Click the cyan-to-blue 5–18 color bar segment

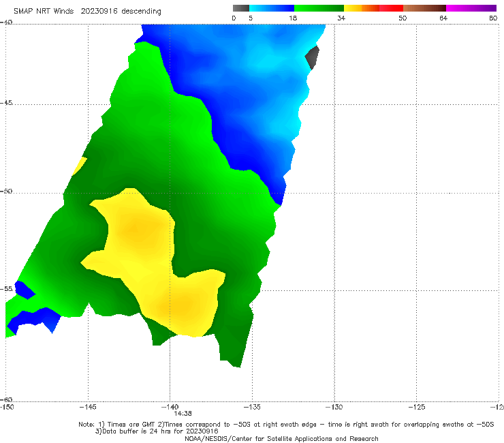tap(272, 8)
